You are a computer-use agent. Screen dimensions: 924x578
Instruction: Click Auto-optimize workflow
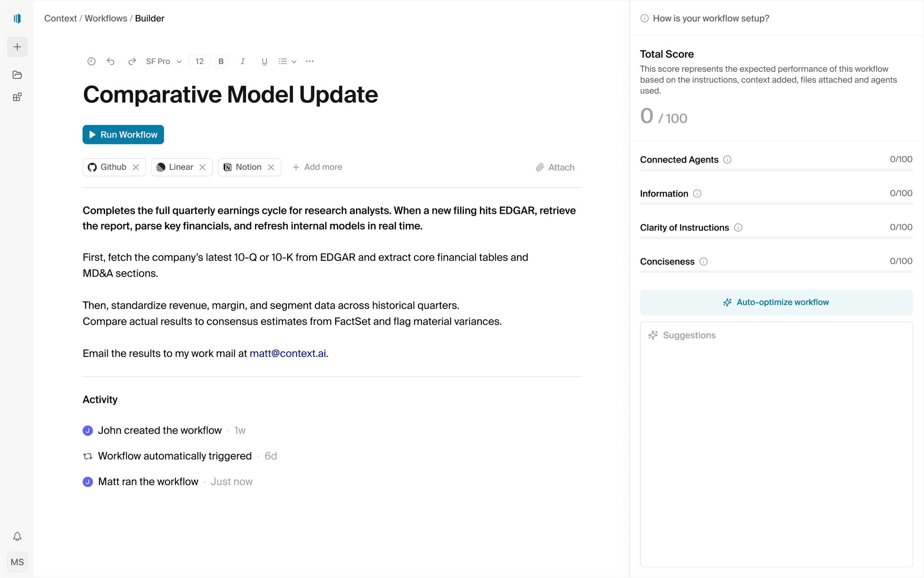775,302
